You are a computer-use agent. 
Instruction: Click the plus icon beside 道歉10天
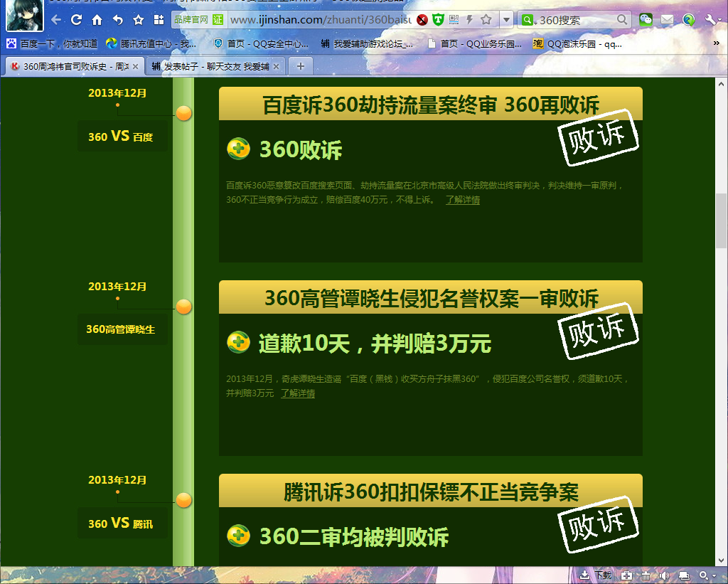click(239, 342)
